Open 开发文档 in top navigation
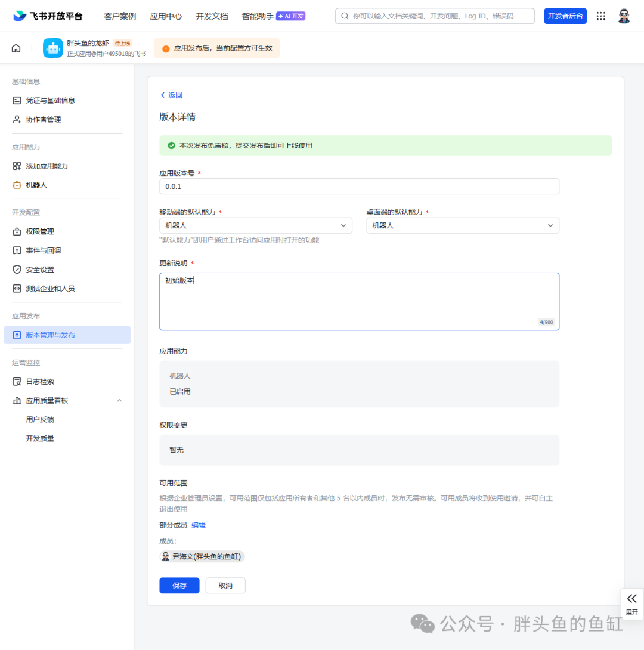644x650 pixels. coord(212,16)
